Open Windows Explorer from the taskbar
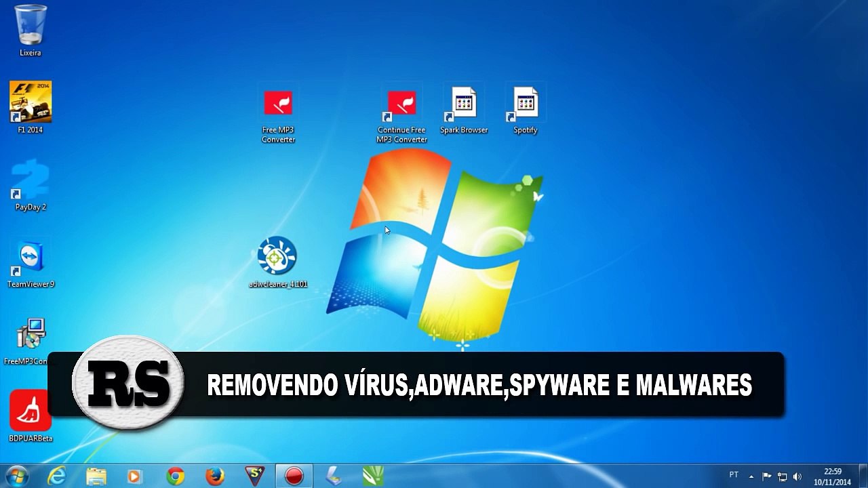Viewport: 868px width, 488px height. [x=96, y=476]
